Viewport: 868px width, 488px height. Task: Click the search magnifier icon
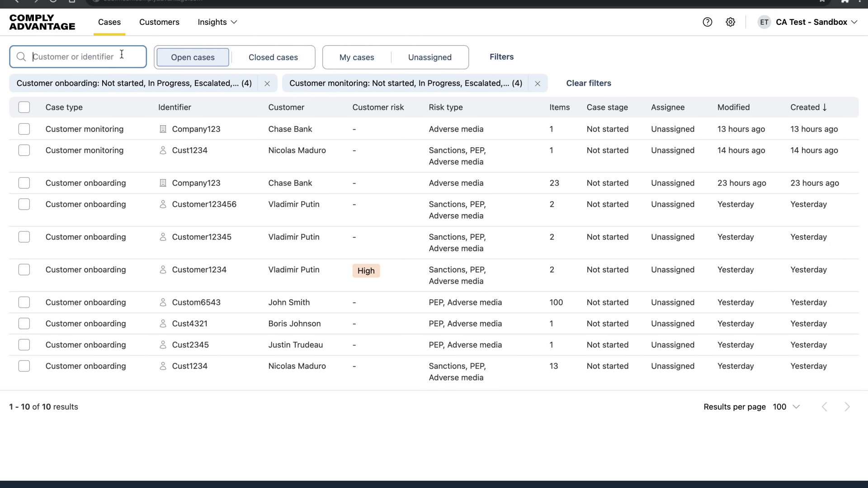point(21,57)
